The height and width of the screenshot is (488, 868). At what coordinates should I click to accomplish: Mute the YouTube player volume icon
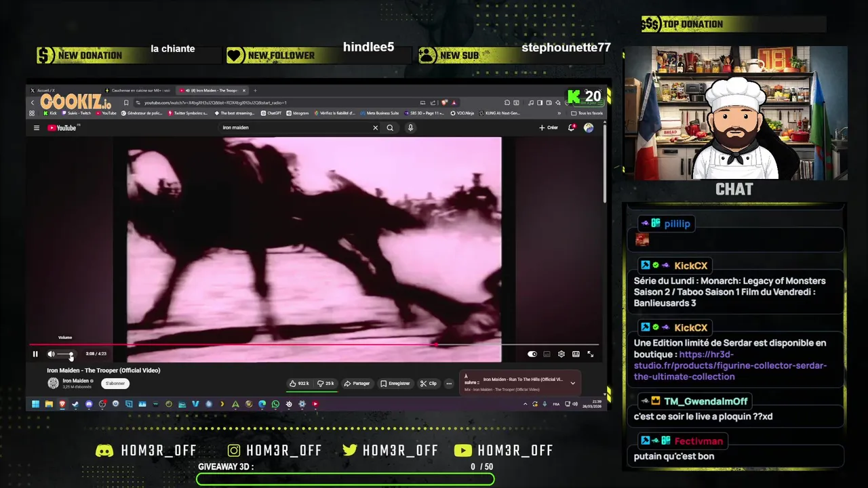[x=51, y=354]
